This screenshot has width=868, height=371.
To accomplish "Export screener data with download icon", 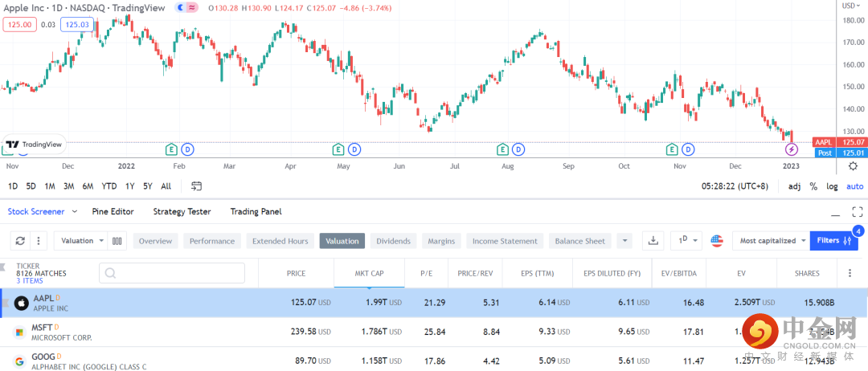I will coord(653,241).
